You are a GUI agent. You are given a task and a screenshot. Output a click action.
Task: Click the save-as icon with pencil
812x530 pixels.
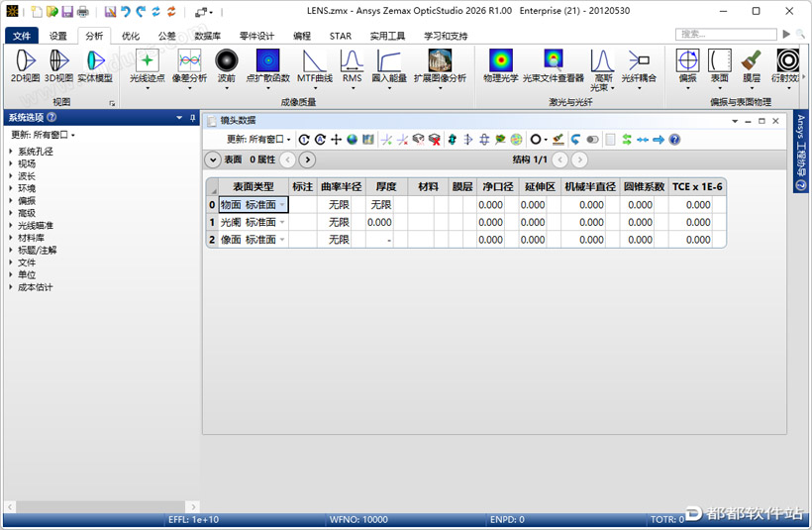click(x=110, y=12)
